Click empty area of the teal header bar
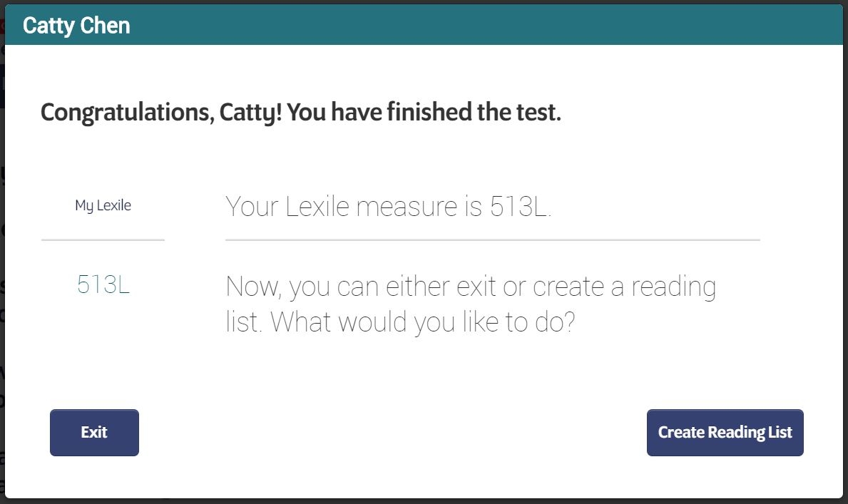848x504 pixels. (485, 26)
